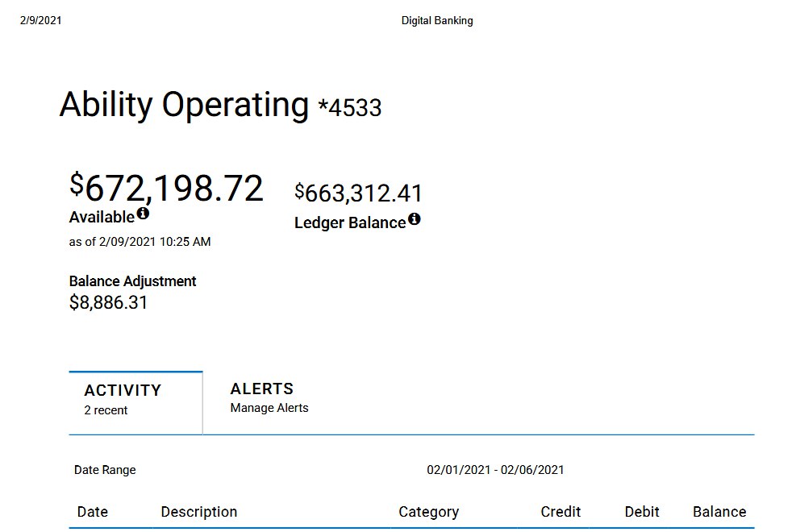Sort by the Credit column header
Image resolution: width=796 pixels, height=532 pixels.
[561, 512]
